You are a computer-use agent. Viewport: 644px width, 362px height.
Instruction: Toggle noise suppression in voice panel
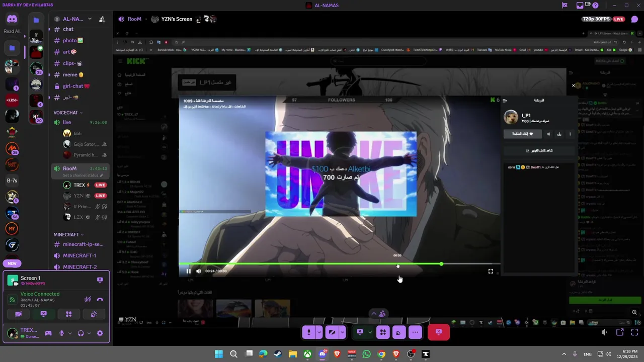(88, 299)
